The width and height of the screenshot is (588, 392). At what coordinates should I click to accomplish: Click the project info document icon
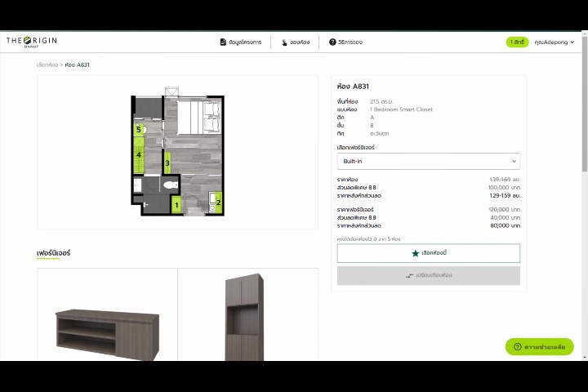tap(222, 42)
